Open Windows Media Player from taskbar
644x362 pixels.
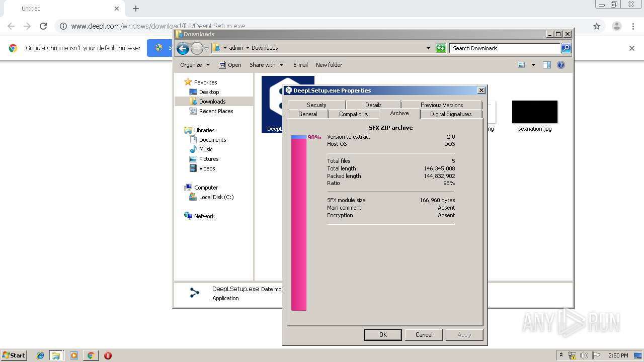(74, 355)
